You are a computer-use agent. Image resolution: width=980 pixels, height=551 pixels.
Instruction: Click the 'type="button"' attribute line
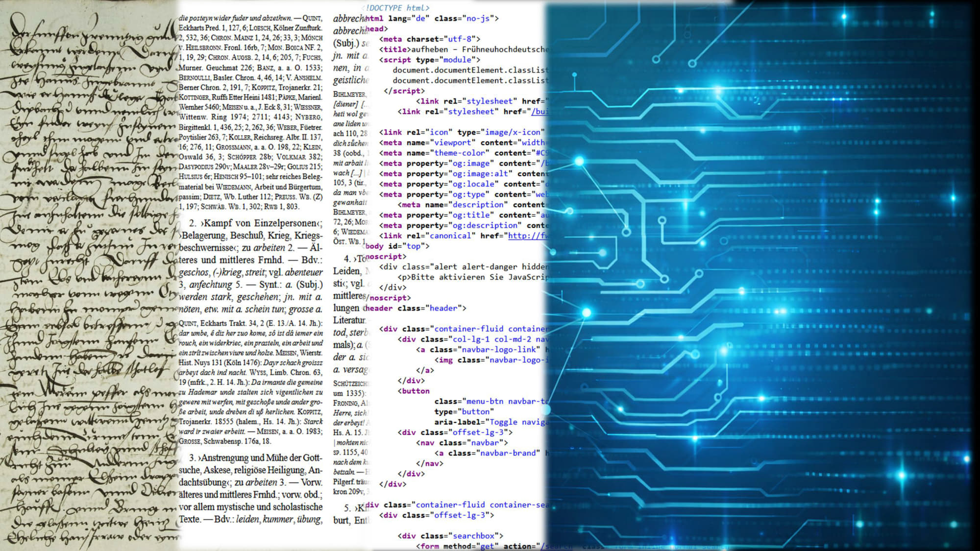[464, 411]
